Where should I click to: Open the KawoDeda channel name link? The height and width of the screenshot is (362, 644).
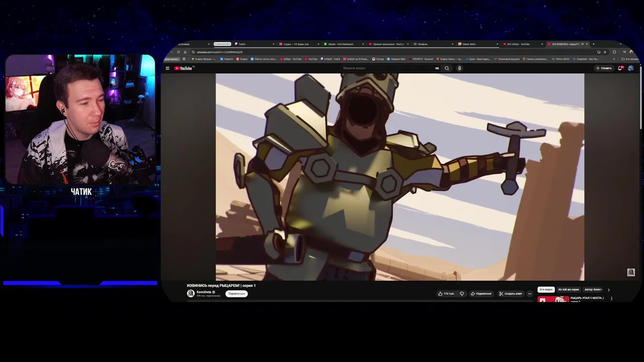tap(204, 292)
